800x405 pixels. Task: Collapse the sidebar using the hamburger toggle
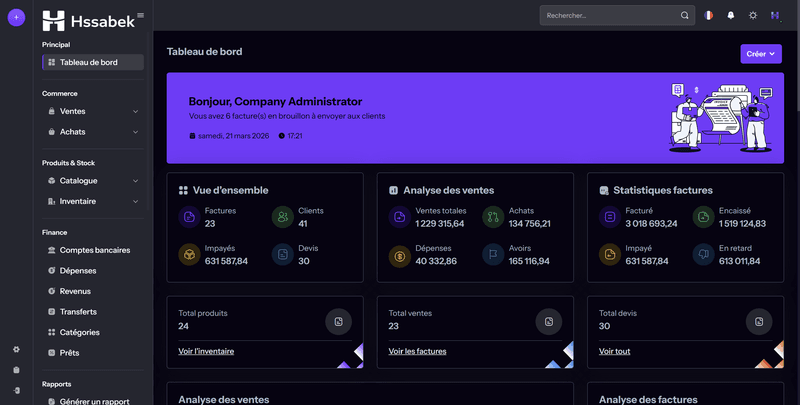coord(140,15)
